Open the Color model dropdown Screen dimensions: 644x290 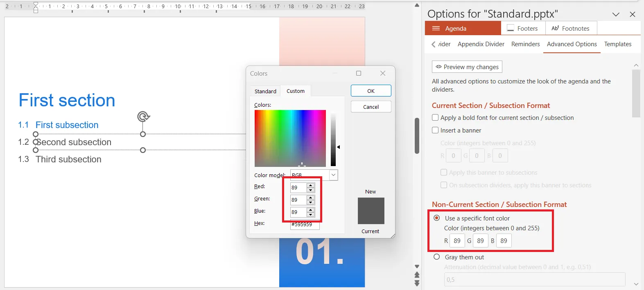point(333,175)
